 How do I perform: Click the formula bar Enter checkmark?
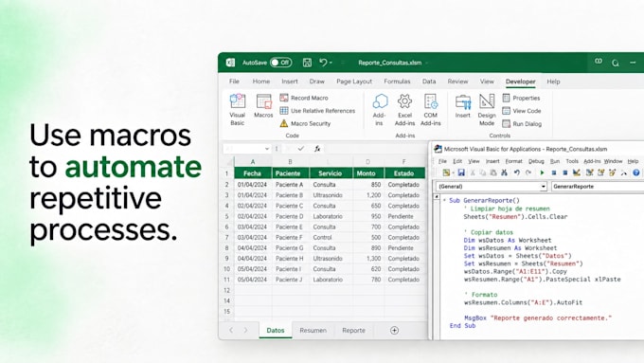click(x=301, y=149)
